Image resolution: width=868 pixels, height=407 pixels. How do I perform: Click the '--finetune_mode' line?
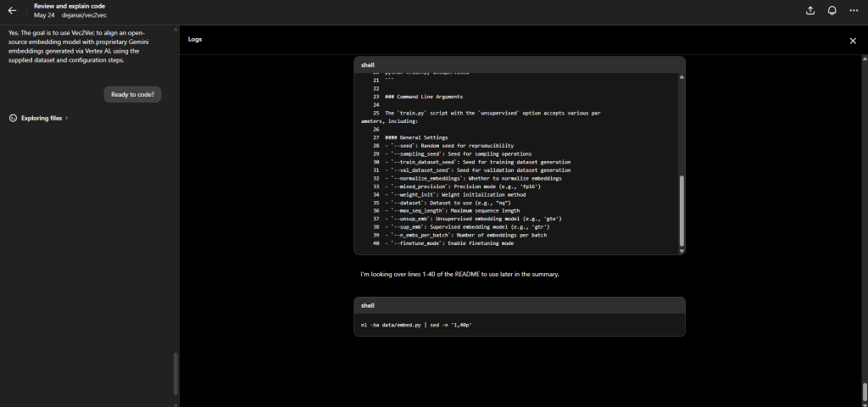click(449, 243)
